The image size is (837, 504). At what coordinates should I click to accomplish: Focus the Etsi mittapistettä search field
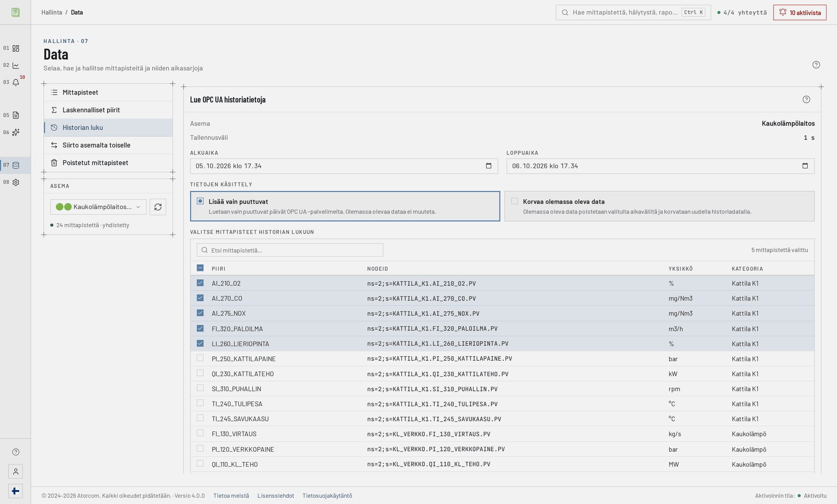(x=290, y=250)
